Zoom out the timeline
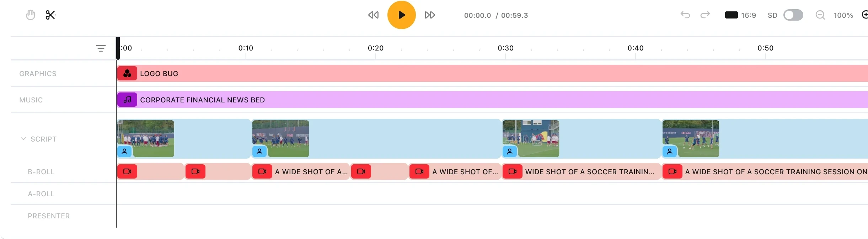This screenshot has height=239, width=868. pyautogui.click(x=820, y=15)
